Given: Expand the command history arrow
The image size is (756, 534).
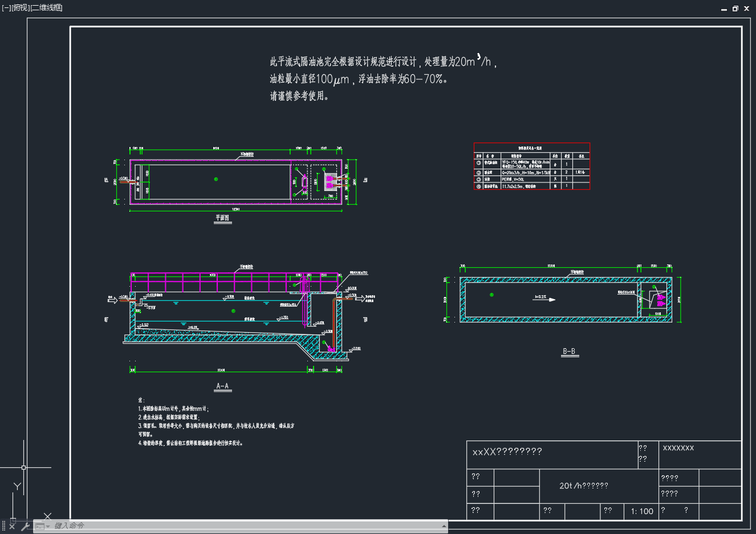Looking at the screenshot, I should pyautogui.click(x=444, y=526).
